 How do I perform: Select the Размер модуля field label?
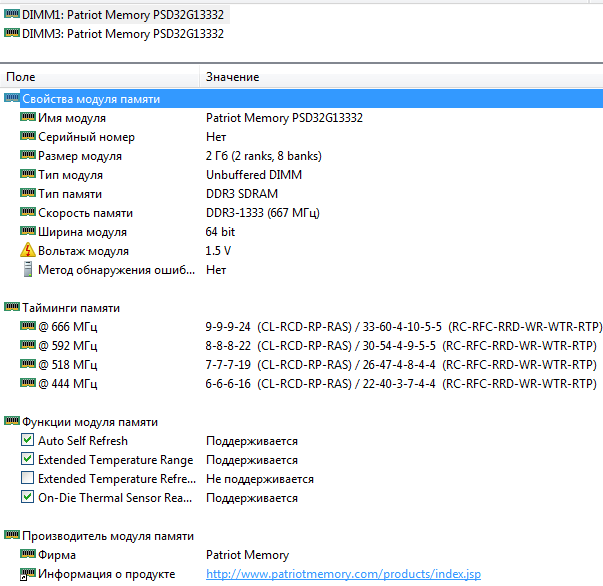point(80,156)
